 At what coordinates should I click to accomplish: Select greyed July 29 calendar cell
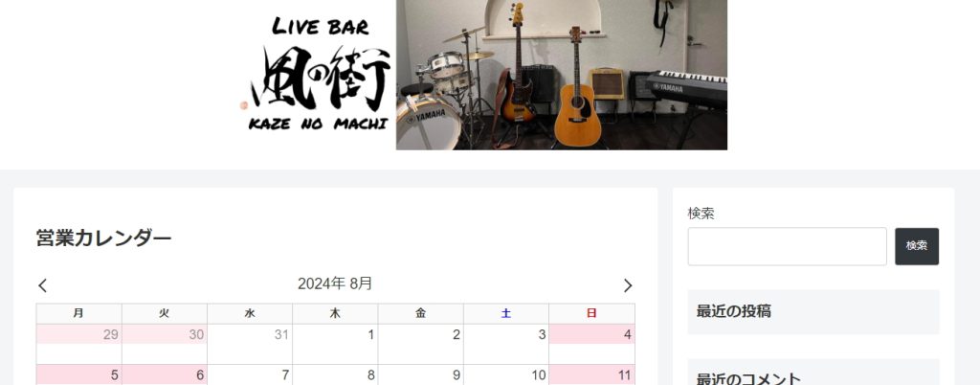[x=78, y=345]
